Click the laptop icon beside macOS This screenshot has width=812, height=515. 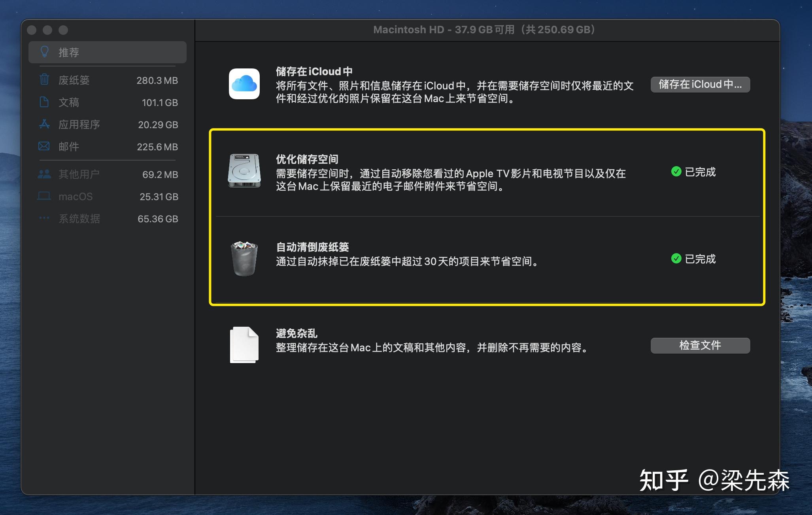click(x=44, y=196)
